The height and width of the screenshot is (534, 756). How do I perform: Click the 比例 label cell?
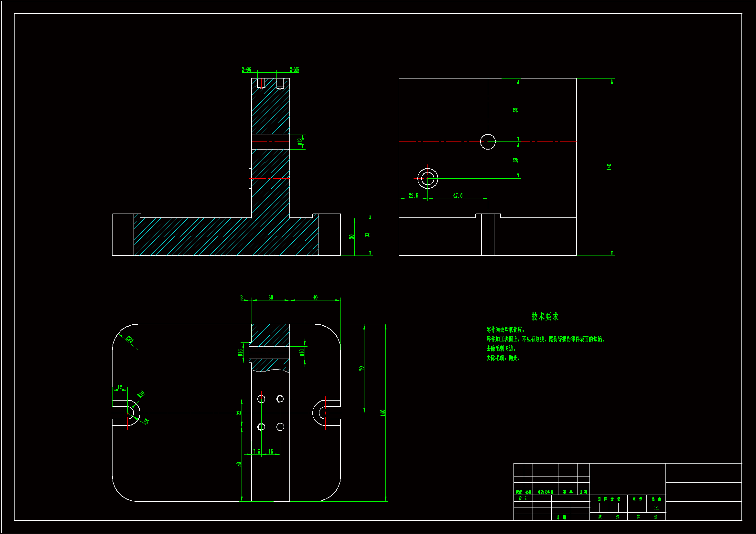656,499
